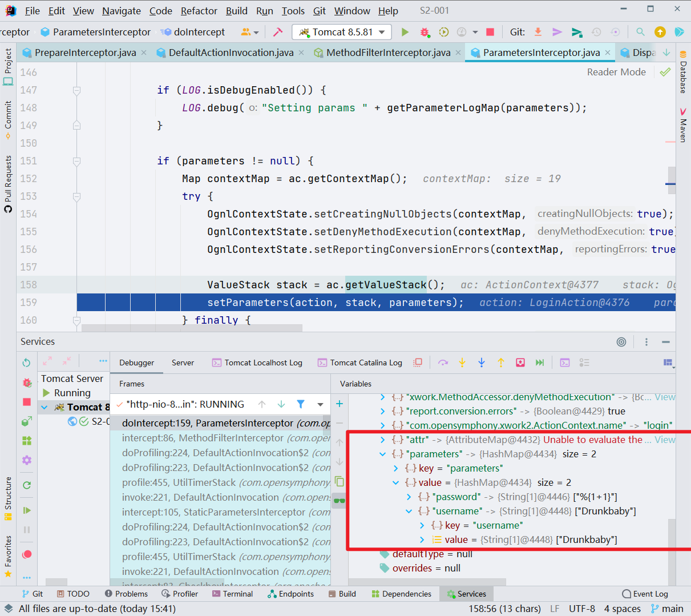Image resolution: width=691 pixels, height=616 pixels.
Task: Switch to the MethodFilterInterceptor.java tab
Action: click(388, 53)
